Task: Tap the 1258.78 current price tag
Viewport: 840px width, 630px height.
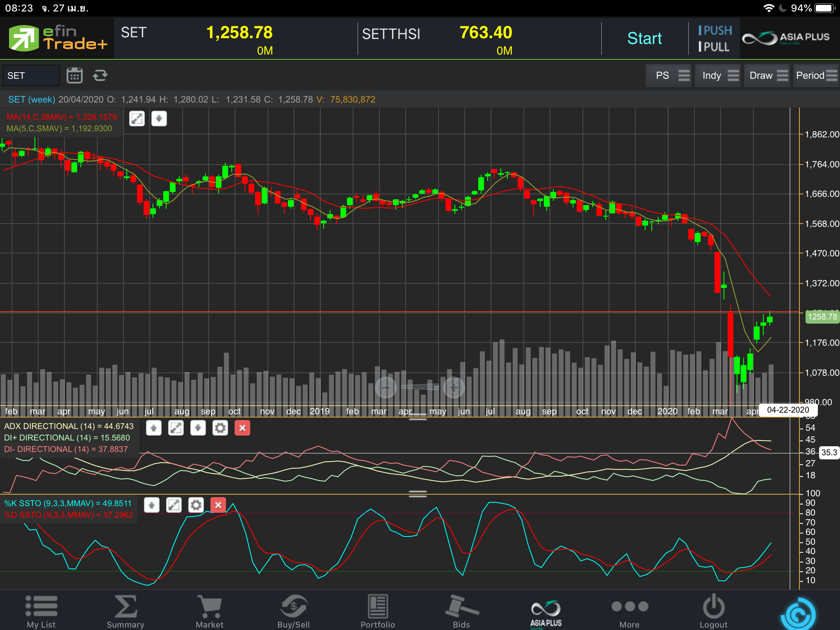Action: pos(822,317)
